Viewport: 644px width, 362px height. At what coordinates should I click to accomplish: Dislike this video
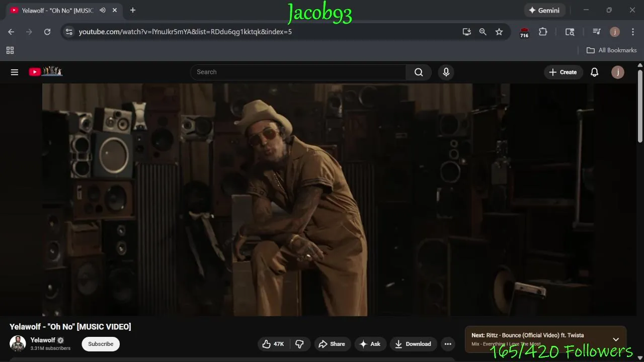coord(300,344)
